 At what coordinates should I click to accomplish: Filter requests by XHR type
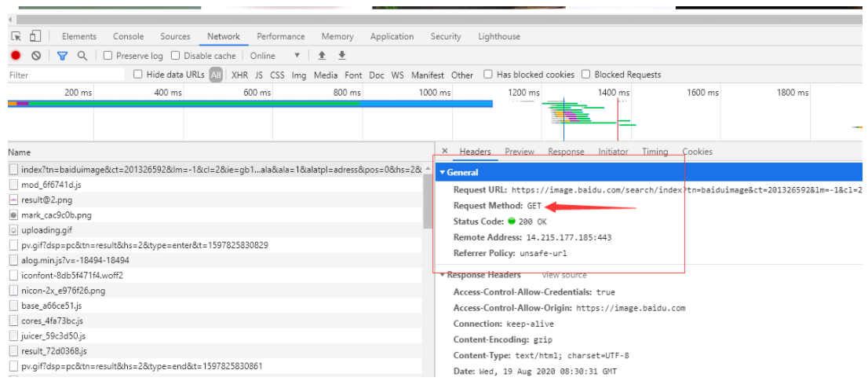239,75
